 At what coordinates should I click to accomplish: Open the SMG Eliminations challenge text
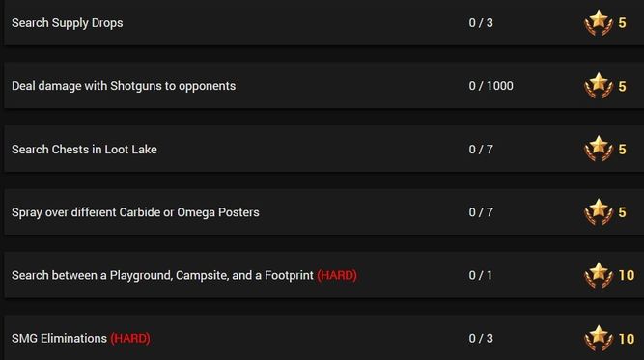[59, 338]
